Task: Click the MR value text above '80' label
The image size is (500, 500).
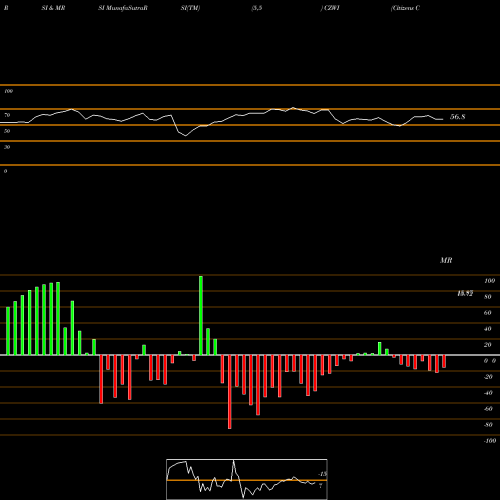Action: (465, 293)
